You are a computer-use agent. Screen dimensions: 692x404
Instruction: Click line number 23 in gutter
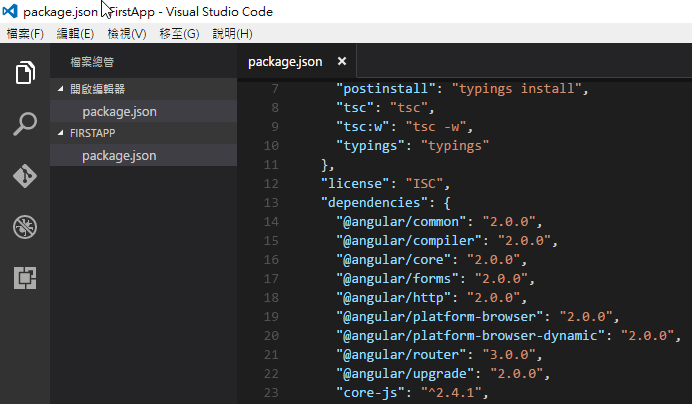point(271,393)
